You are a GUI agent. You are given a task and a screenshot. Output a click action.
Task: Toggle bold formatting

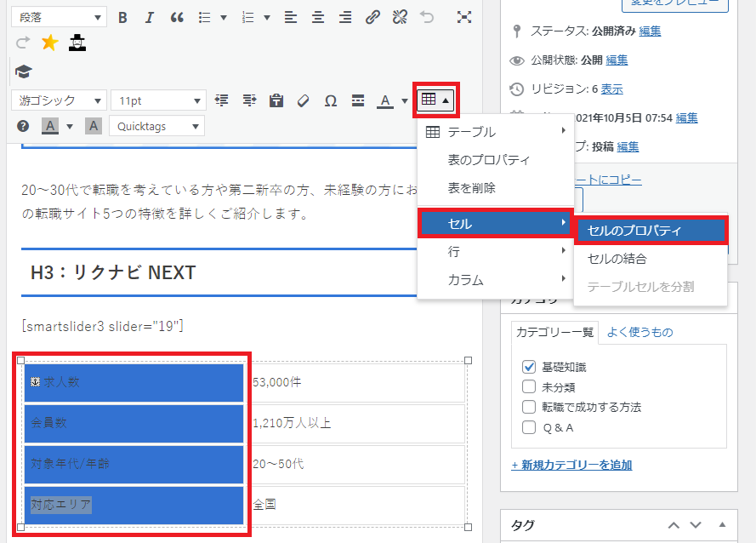pyautogui.click(x=122, y=17)
